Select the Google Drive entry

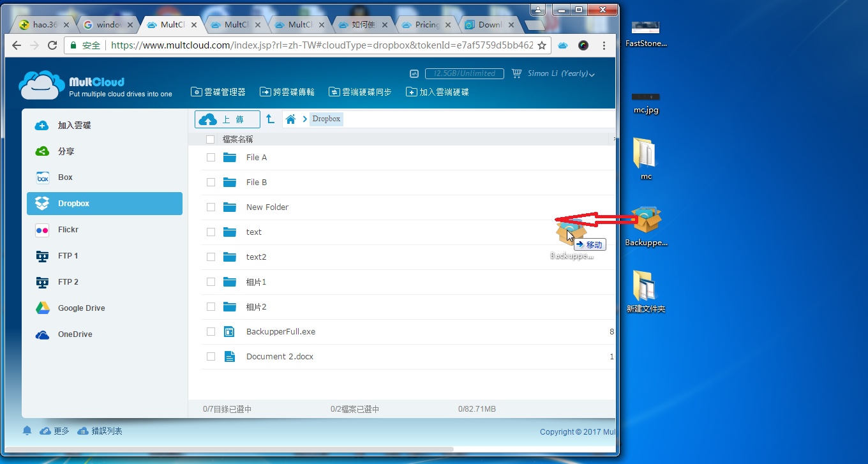105,308
